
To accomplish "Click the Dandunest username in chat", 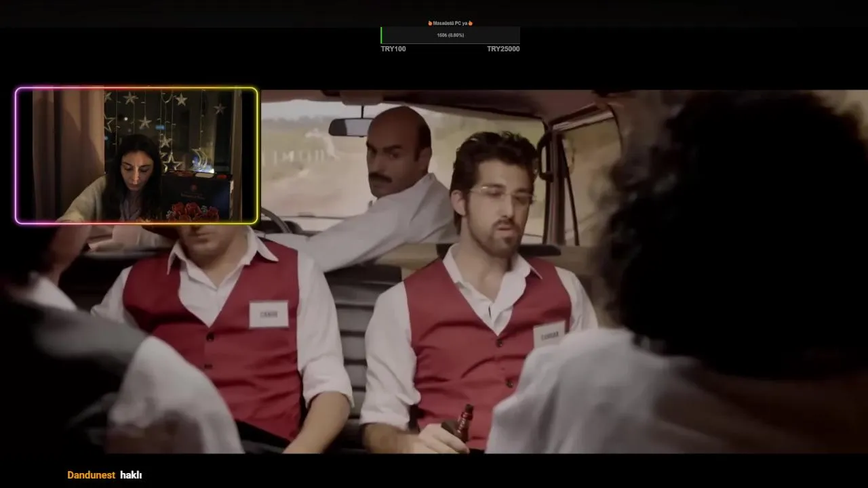I will (x=92, y=475).
